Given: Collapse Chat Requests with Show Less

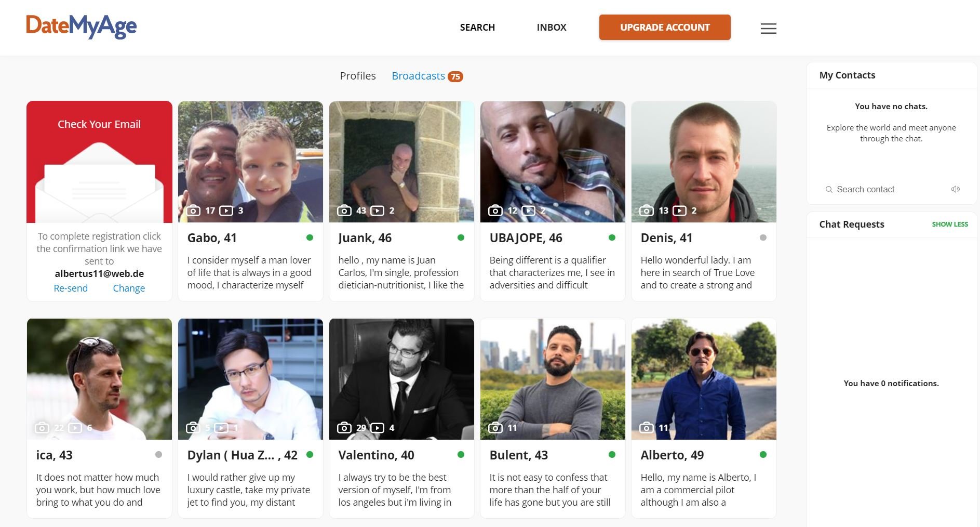Looking at the screenshot, I should point(950,224).
